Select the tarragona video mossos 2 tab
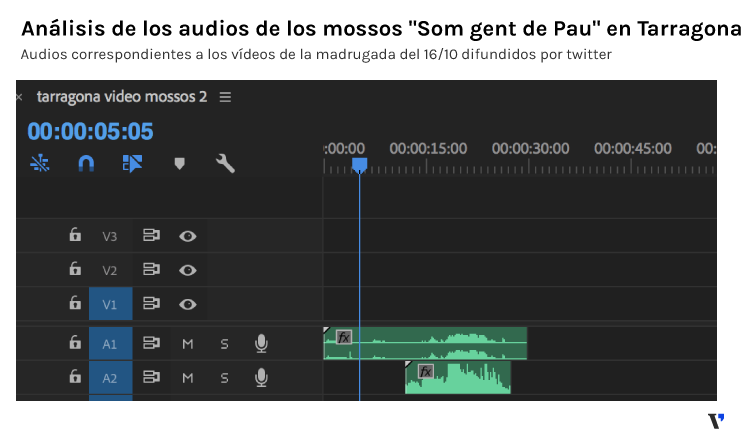The width and height of the screenshot is (750, 446). (121, 97)
